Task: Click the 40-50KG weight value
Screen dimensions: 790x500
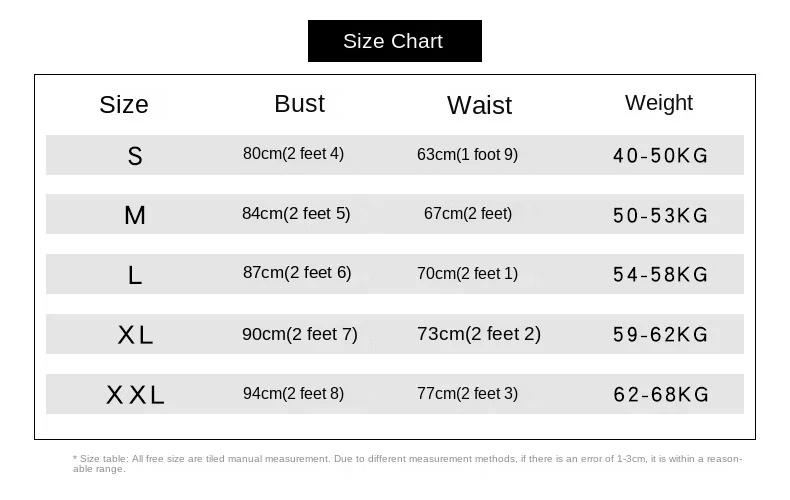Action: click(x=660, y=156)
